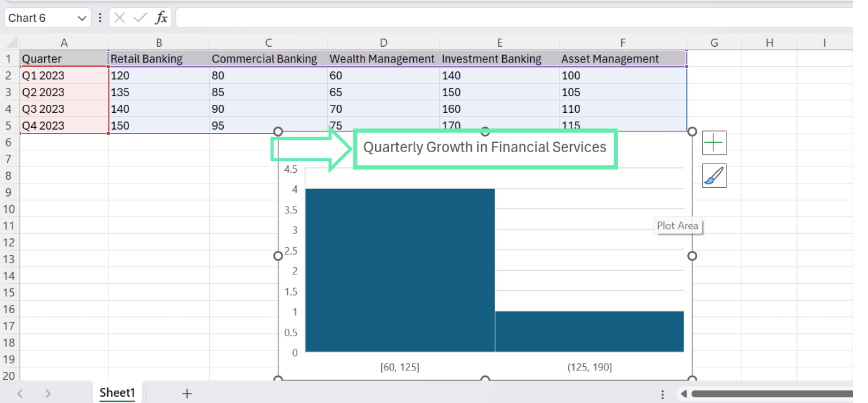Click the right sheet navigation arrow
The image size is (868, 403).
(48, 392)
